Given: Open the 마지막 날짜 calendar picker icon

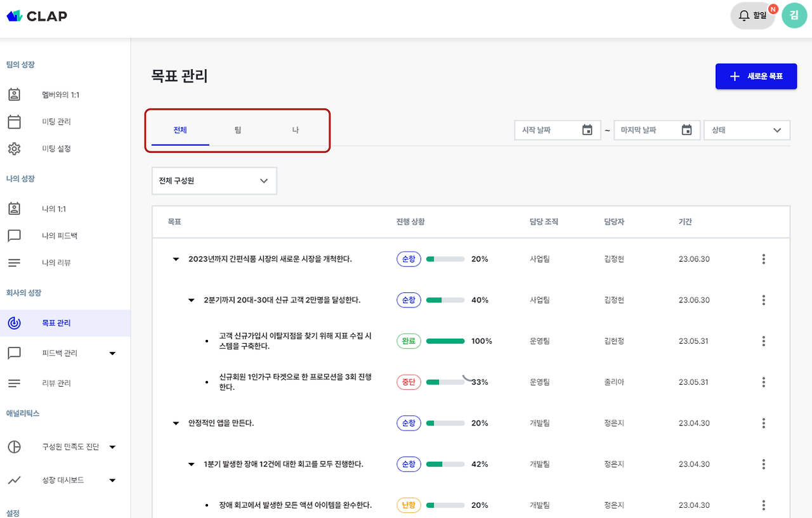Looking at the screenshot, I should pyautogui.click(x=686, y=130).
